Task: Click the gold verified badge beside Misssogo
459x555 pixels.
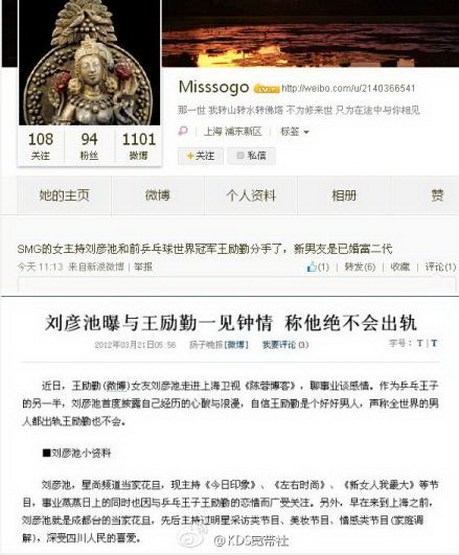Action: click(x=266, y=89)
